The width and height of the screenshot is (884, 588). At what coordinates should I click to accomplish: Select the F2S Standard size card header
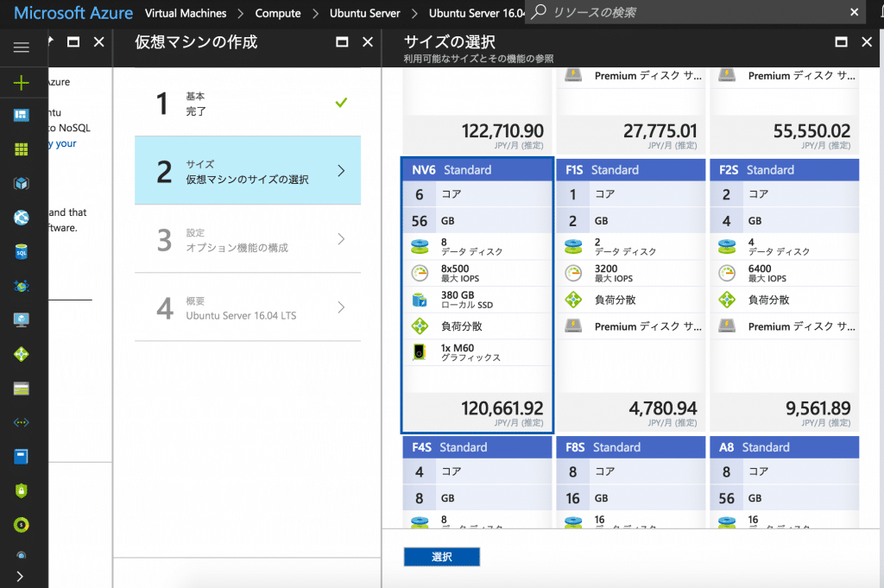(784, 170)
